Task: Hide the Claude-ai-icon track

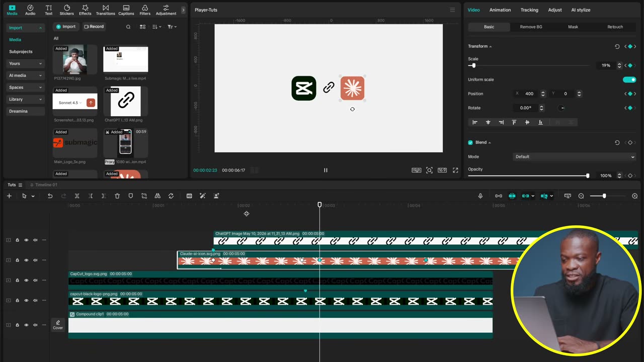Action: pyautogui.click(x=26, y=260)
